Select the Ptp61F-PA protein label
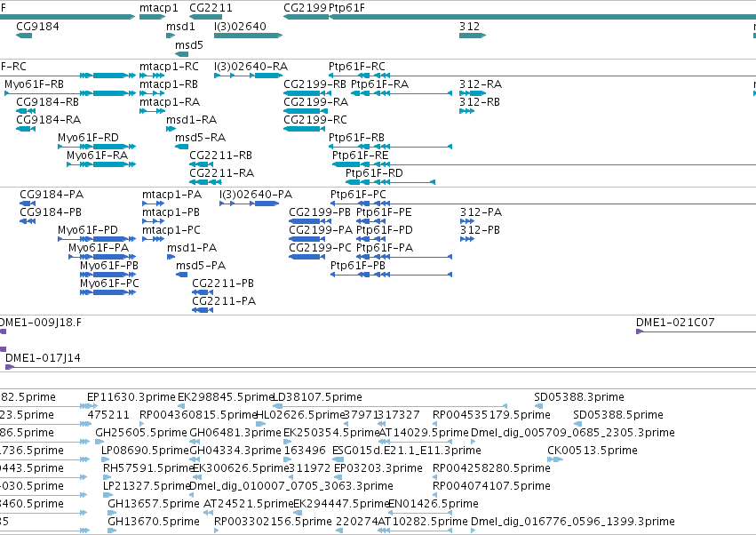Screen dimensions: 756x535 [385, 249]
